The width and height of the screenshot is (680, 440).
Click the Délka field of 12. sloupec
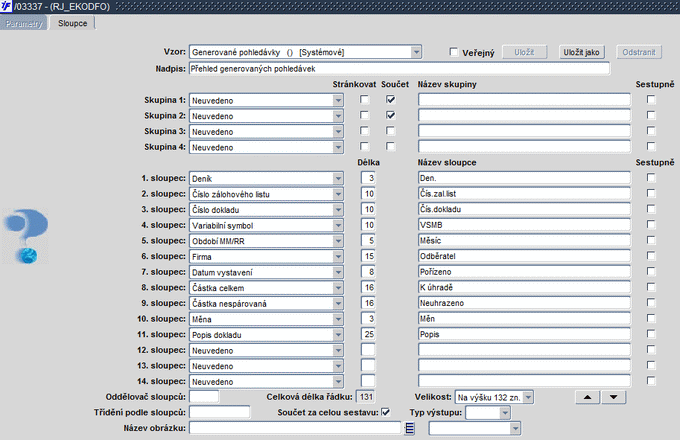click(x=368, y=349)
